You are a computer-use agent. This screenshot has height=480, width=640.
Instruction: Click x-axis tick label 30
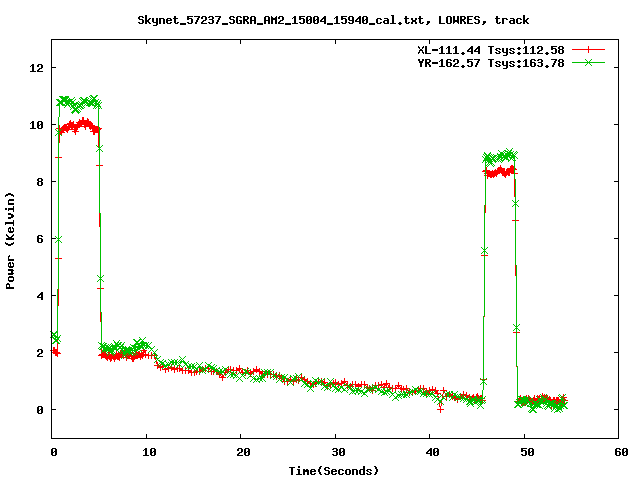[x=338, y=452]
